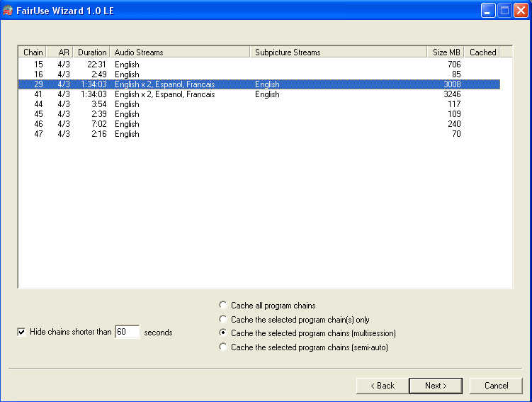Click audio streams text of chain 29
The height and width of the screenshot is (402, 532).
pos(165,84)
